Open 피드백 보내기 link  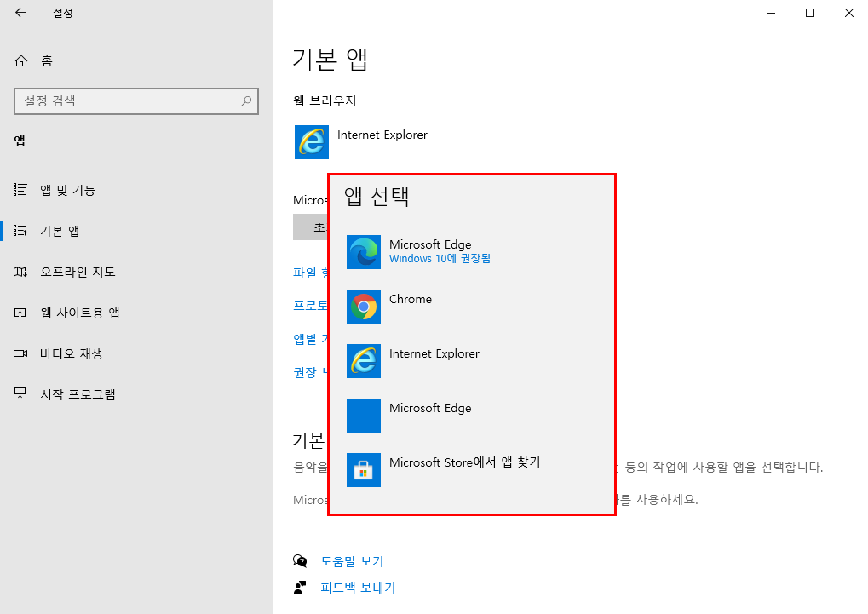point(358,588)
